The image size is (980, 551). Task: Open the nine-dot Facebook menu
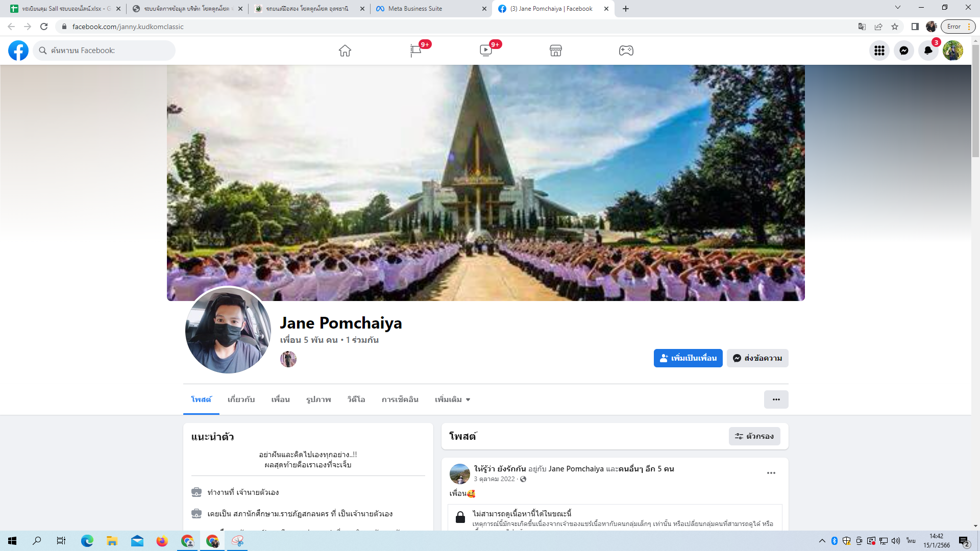(x=879, y=51)
